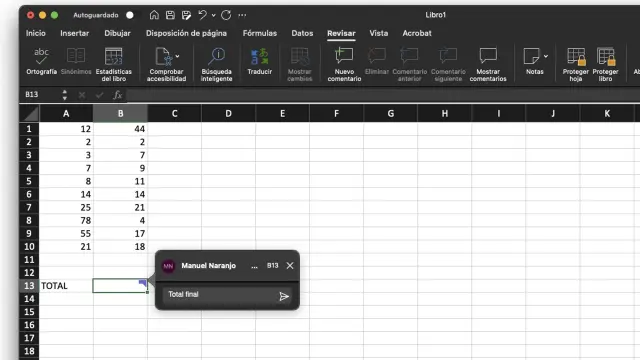Send the comment with the arrow button
The image size is (640, 360).
coord(284,296)
